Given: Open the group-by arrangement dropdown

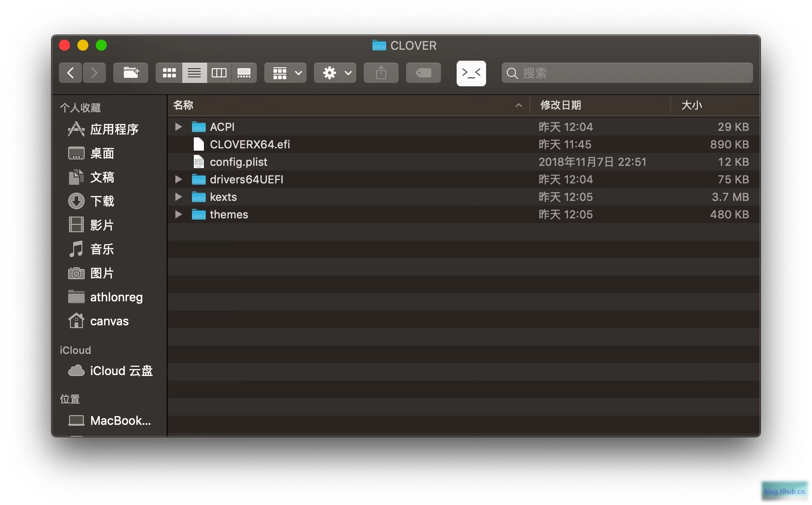Looking at the screenshot, I should pyautogui.click(x=285, y=73).
